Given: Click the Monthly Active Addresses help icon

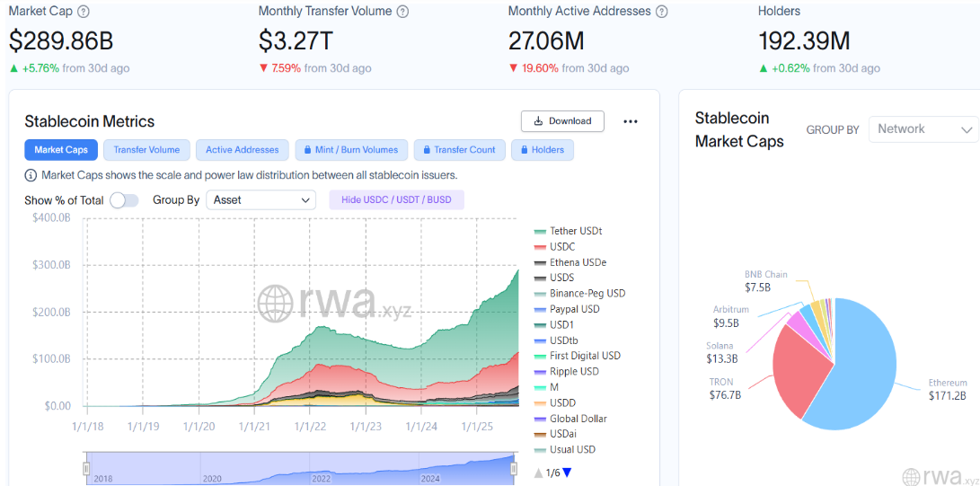Looking at the screenshot, I should tap(661, 12).
